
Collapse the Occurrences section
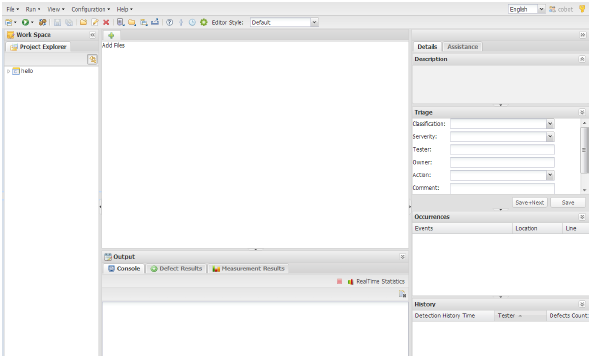click(x=582, y=217)
